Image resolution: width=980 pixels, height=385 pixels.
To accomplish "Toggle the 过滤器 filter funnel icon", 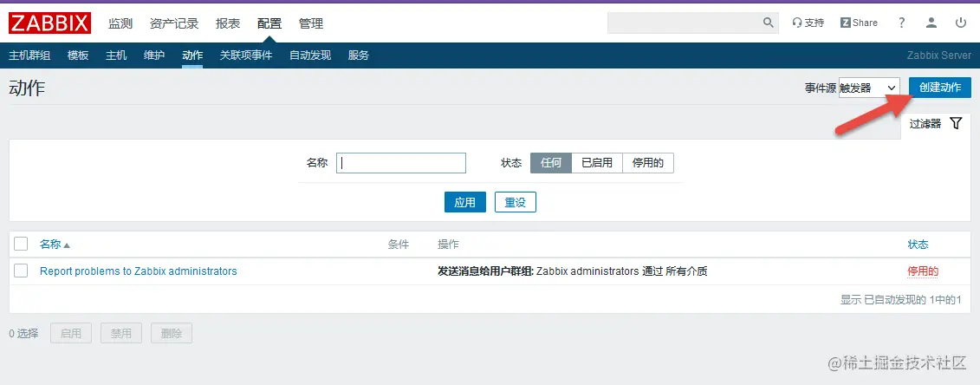I will pyautogui.click(x=956, y=123).
